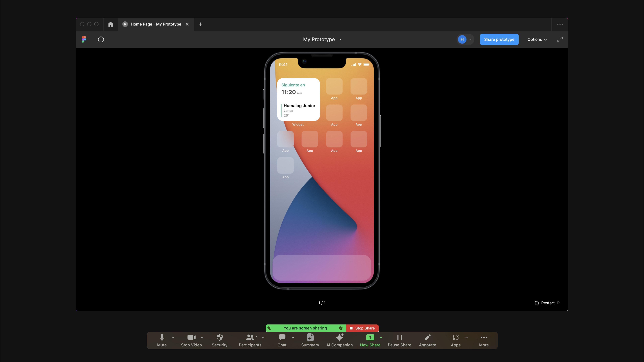644x362 pixels.
Task: Open the window three-dots overflow menu
Action: pos(560,24)
